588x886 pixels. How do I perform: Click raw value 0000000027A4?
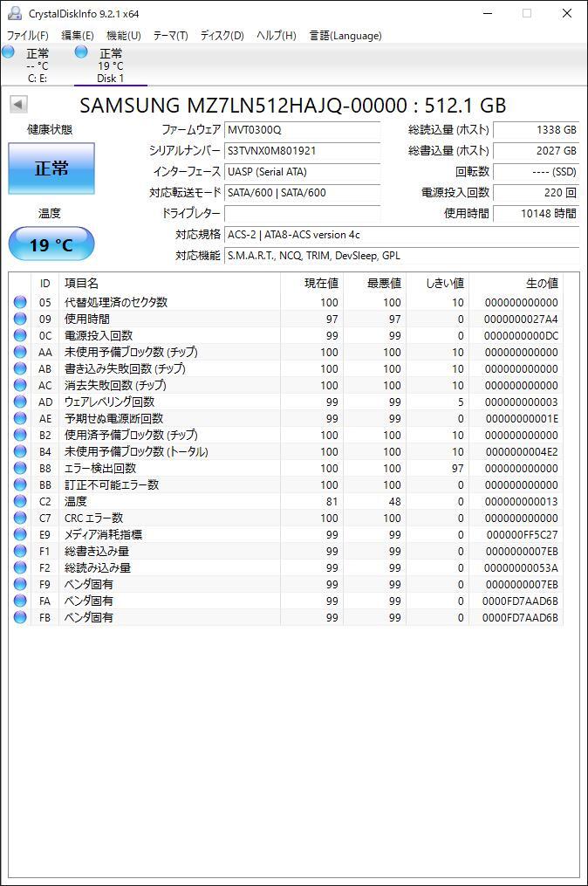521,319
